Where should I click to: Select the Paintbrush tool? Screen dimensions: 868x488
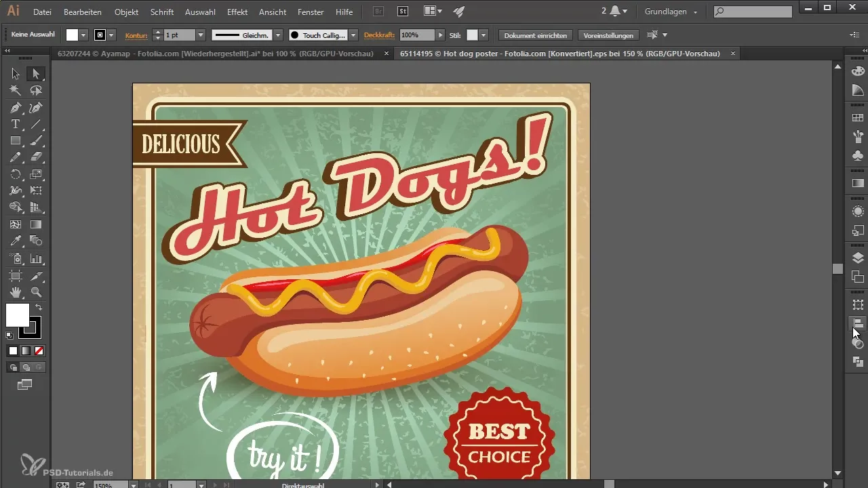(x=36, y=141)
